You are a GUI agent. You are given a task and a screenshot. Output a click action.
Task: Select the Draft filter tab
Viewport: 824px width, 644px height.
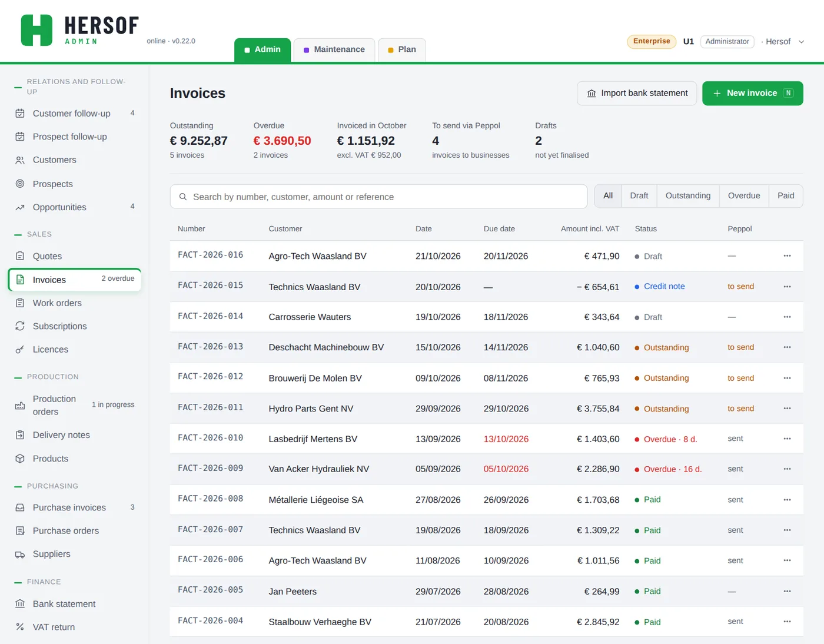(x=639, y=196)
